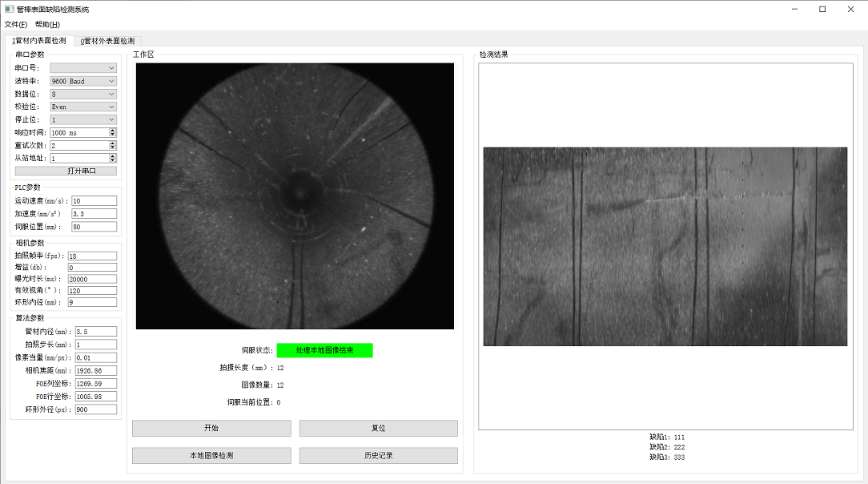The image size is (868, 484).
Task: Open the 停止位 dropdown
Action: 83,119
